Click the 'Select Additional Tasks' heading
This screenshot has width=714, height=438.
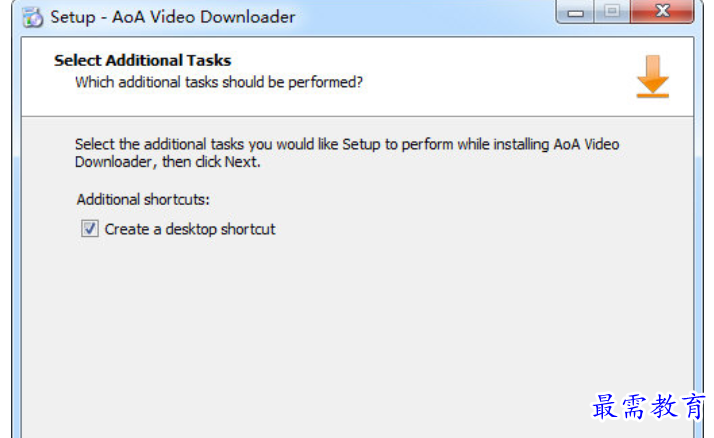[143, 60]
